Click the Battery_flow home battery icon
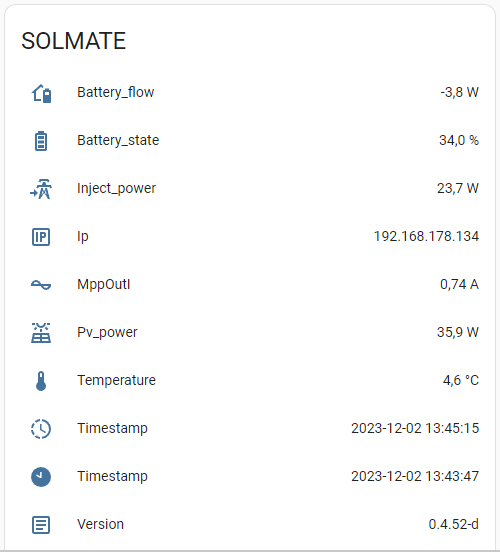The height and width of the screenshot is (552, 500). tap(41, 93)
